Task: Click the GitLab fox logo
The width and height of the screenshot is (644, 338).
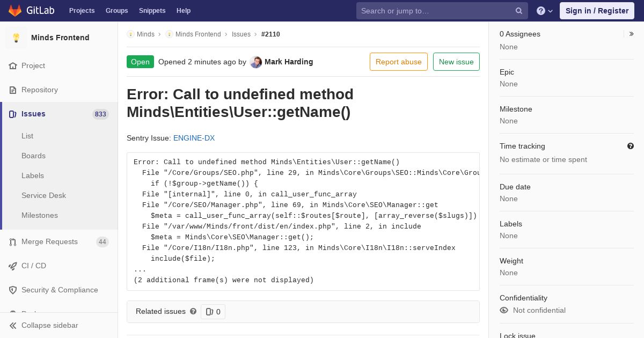Action: point(15,10)
